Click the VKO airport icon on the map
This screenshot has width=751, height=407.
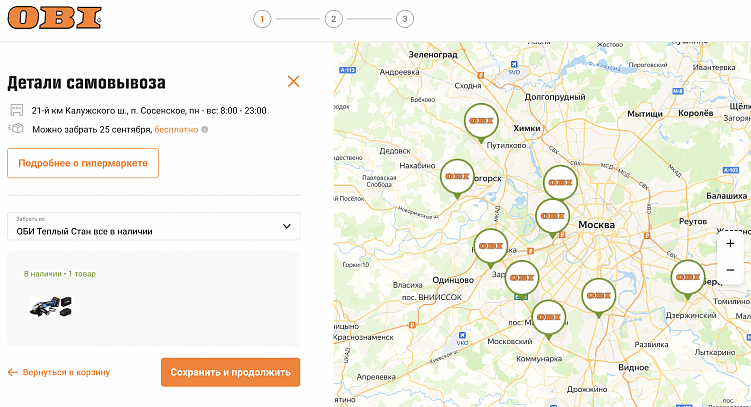[462, 335]
